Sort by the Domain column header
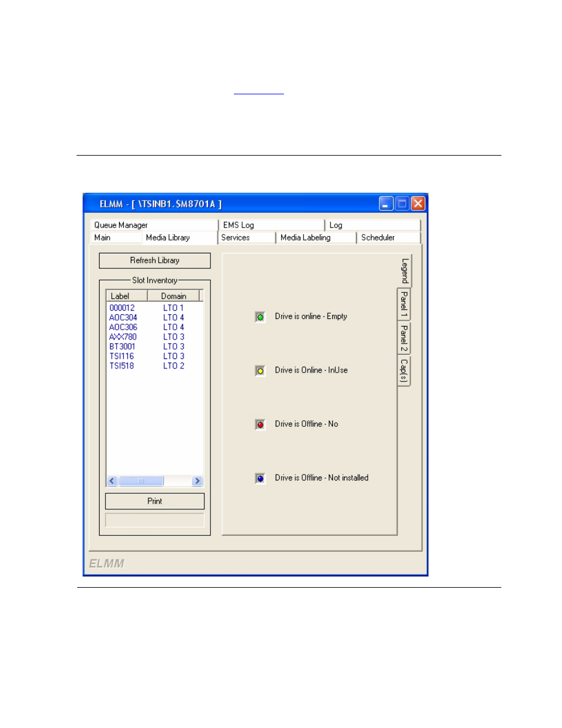The width and height of the screenshot is (562, 728). (173, 296)
